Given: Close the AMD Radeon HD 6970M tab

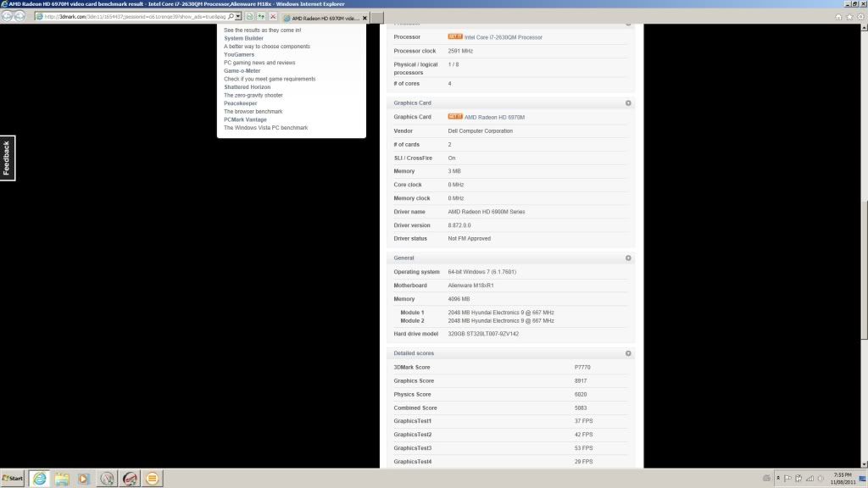Looking at the screenshot, I should point(364,18).
